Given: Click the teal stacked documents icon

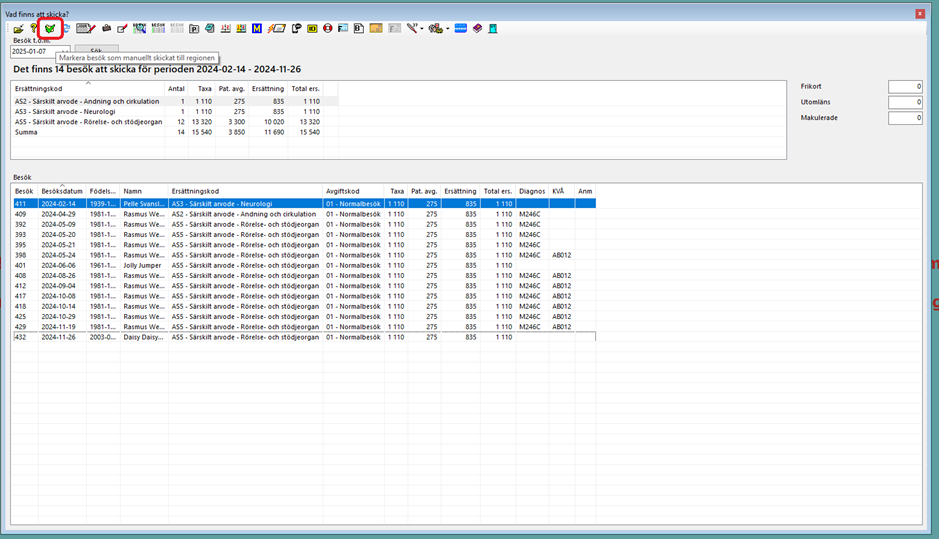Looking at the screenshot, I should (x=210, y=28).
